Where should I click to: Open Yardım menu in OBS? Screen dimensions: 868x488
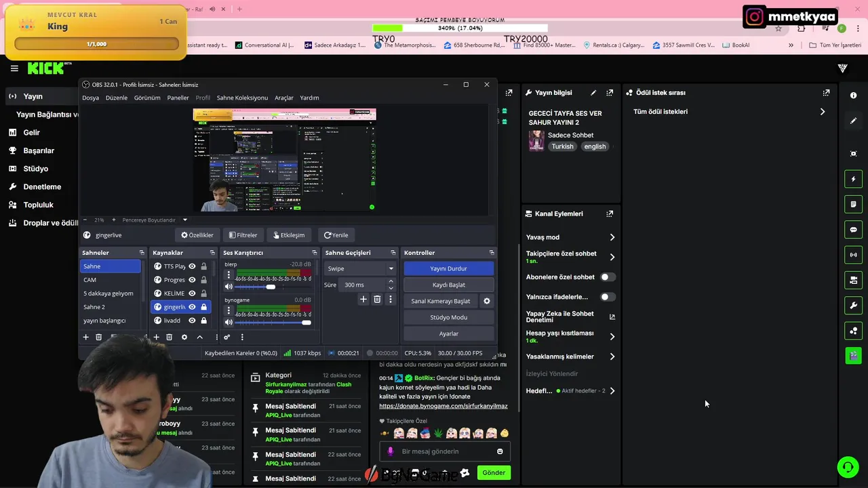[x=309, y=98]
